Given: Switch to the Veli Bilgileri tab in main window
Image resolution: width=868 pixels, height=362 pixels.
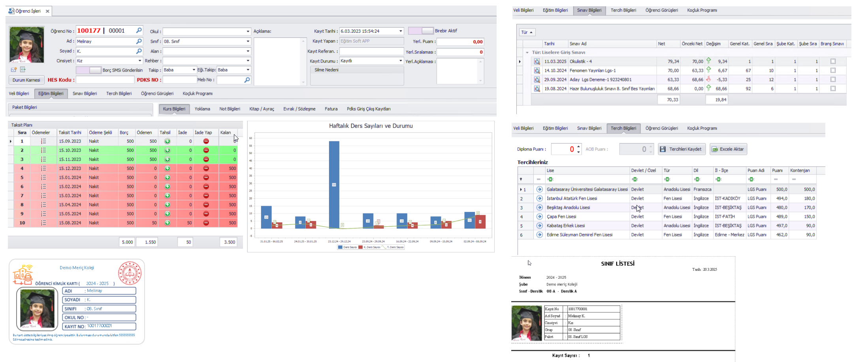Looking at the screenshot, I should pos(19,94).
